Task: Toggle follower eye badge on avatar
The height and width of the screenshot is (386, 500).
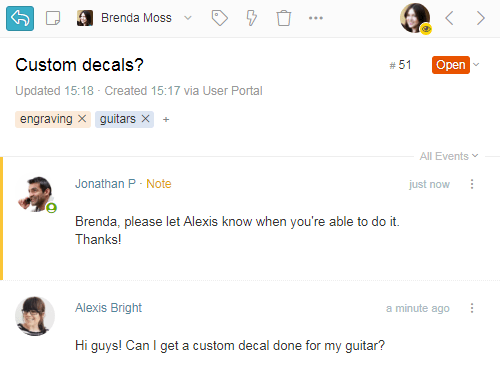Action: tap(426, 29)
